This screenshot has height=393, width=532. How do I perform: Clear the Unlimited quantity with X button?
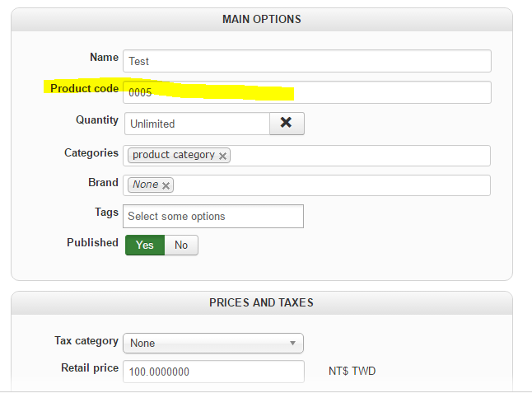pos(287,123)
